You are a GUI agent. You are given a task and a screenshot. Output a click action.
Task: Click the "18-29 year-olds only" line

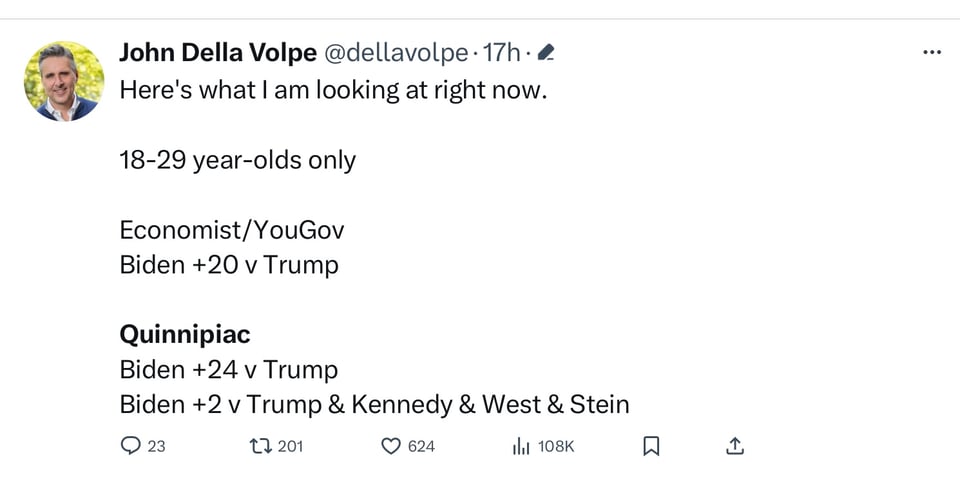click(x=238, y=160)
